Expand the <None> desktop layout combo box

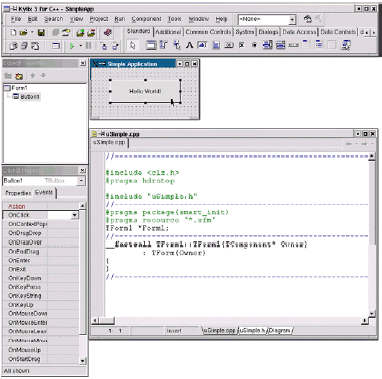pyautogui.click(x=292, y=19)
